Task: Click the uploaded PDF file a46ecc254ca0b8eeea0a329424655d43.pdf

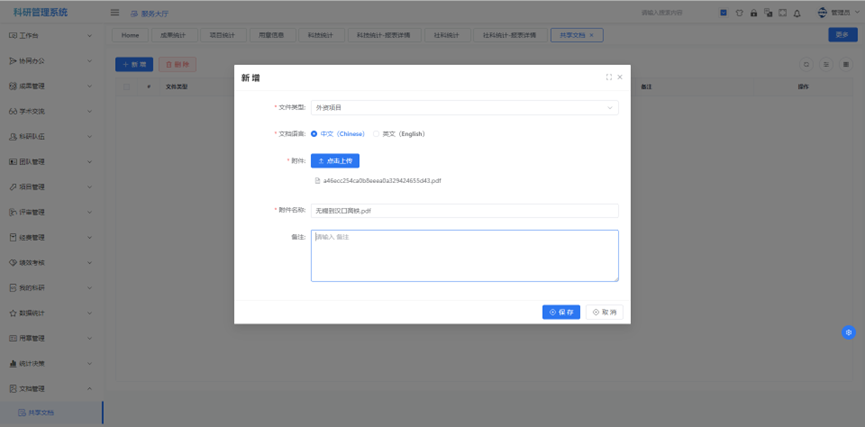Action: (x=381, y=181)
